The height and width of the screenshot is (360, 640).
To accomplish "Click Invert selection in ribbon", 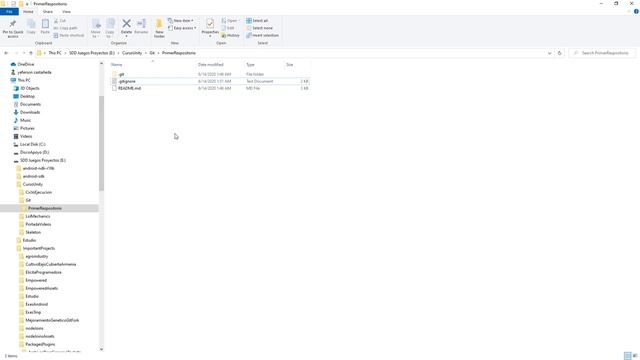I will point(262,36).
